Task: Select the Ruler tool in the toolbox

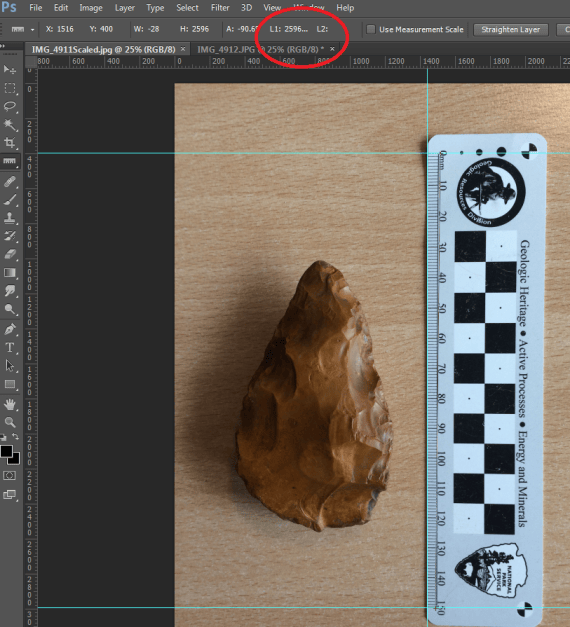Action: click(x=10, y=161)
